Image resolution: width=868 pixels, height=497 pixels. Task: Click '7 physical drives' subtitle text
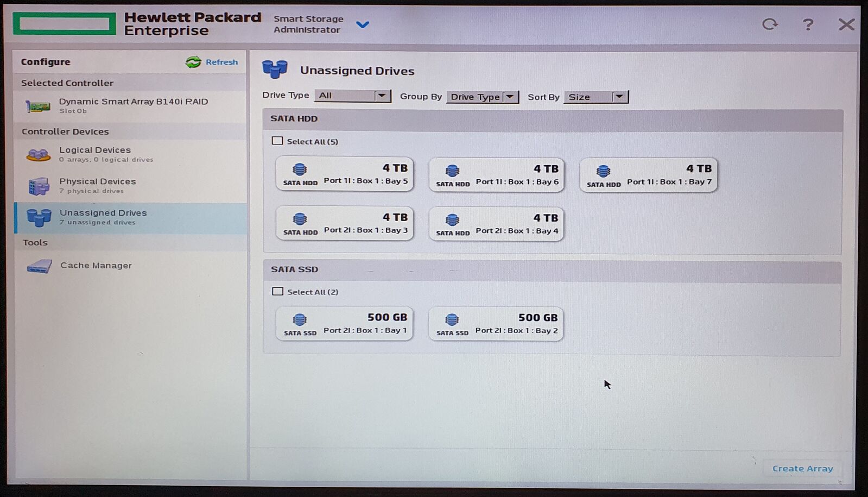tap(91, 191)
